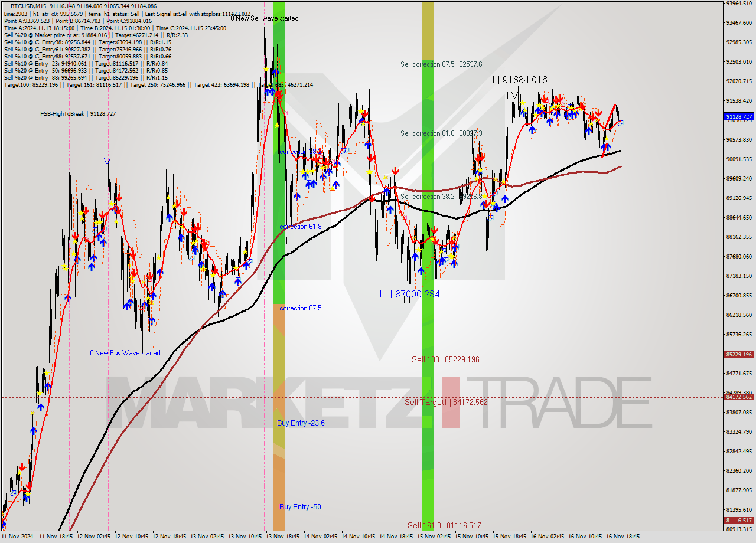Click the 'Sell %20 @ Entry -88' line
Image resolution: width=756 pixels, height=543 pixels.
pos(86,77)
